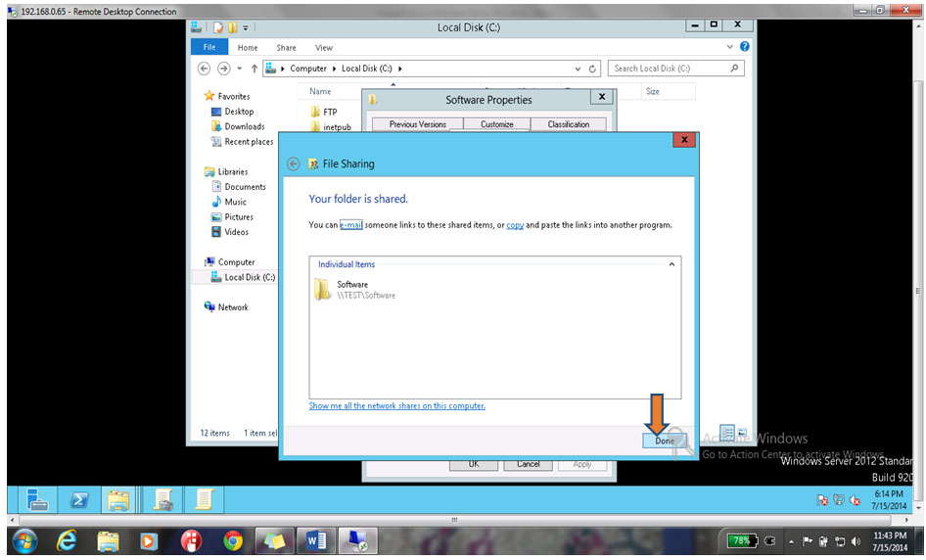Open the Home ribbon tab
Image resolution: width=926 pixels, height=560 pixels.
248,48
